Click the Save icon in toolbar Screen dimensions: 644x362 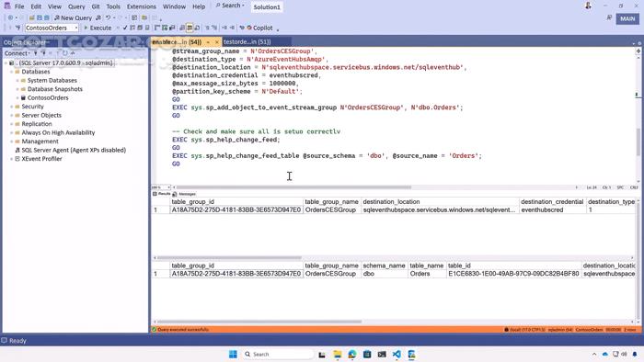coord(40,18)
